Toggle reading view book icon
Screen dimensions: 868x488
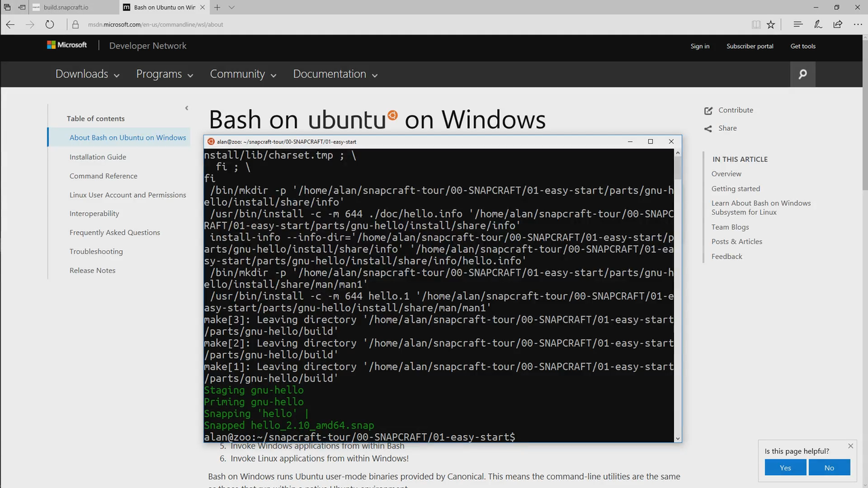[x=756, y=24]
